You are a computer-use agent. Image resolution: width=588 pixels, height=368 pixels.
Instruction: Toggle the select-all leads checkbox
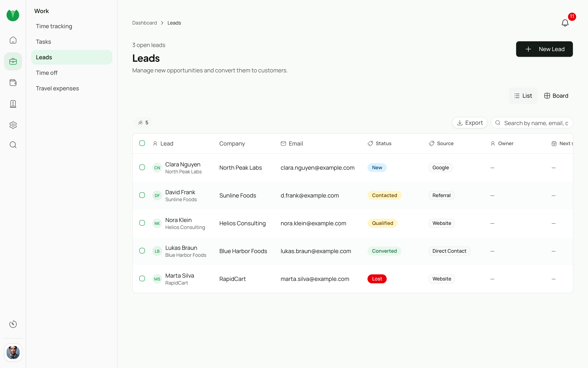142,143
